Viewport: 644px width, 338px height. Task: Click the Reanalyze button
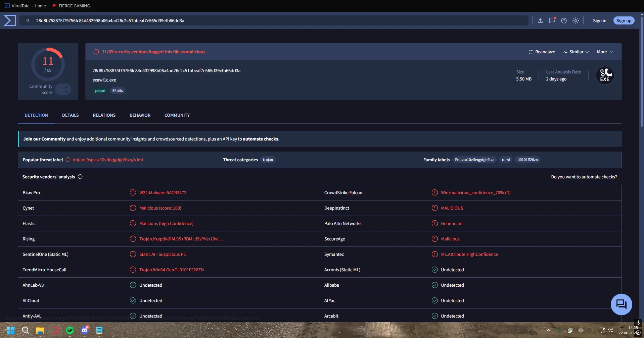click(x=542, y=52)
